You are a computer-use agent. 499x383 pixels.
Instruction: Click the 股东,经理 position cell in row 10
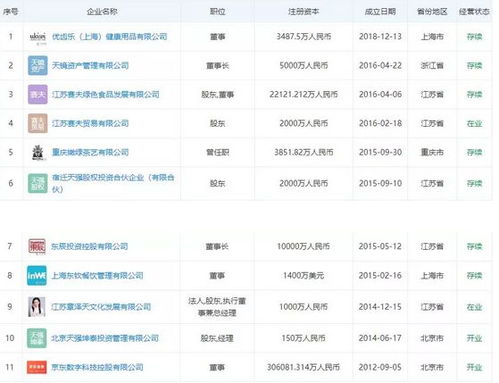217,338
